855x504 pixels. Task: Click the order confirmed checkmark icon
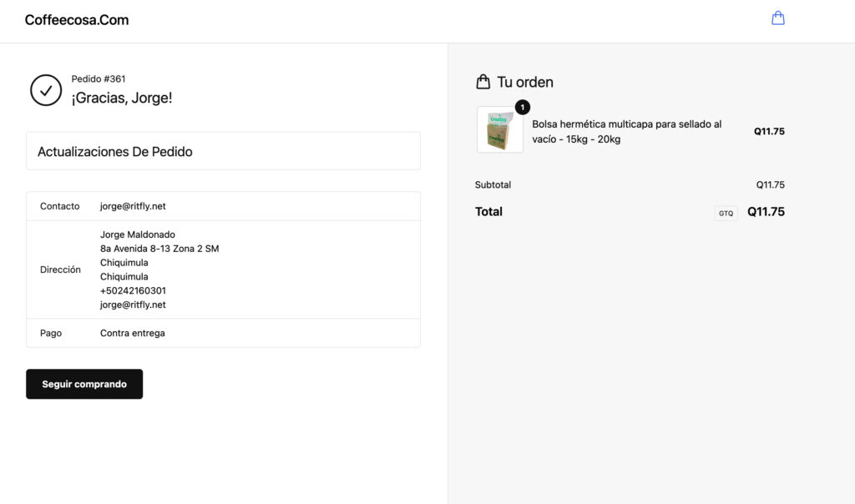point(46,90)
